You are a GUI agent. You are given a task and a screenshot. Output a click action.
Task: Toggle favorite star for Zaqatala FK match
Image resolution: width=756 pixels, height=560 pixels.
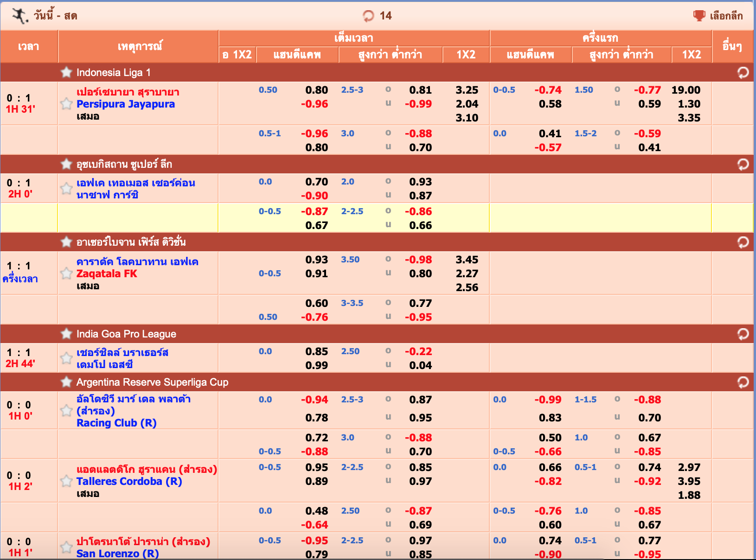click(66, 274)
